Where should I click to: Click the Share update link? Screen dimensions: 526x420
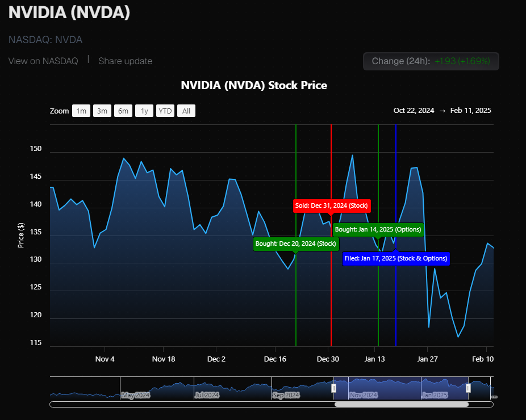[x=125, y=61]
